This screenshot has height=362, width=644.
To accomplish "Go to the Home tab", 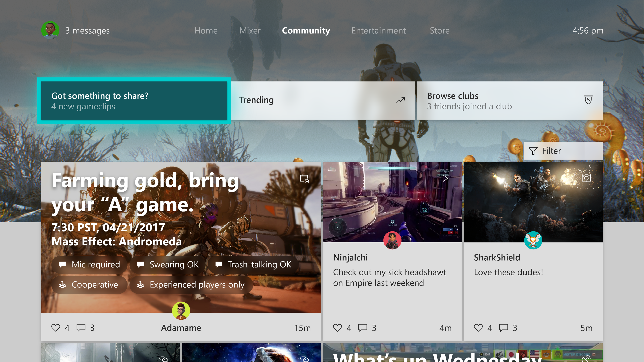I will click(x=206, y=31).
